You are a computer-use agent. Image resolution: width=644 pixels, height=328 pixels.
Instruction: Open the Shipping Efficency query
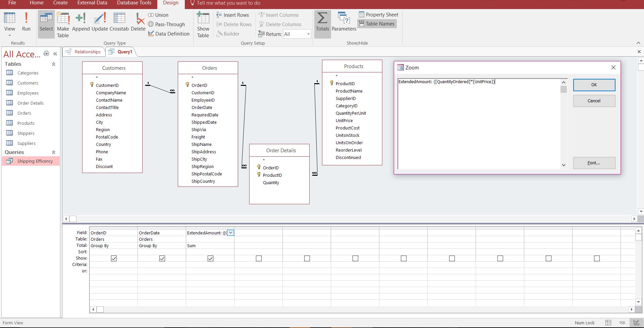point(35,161)
